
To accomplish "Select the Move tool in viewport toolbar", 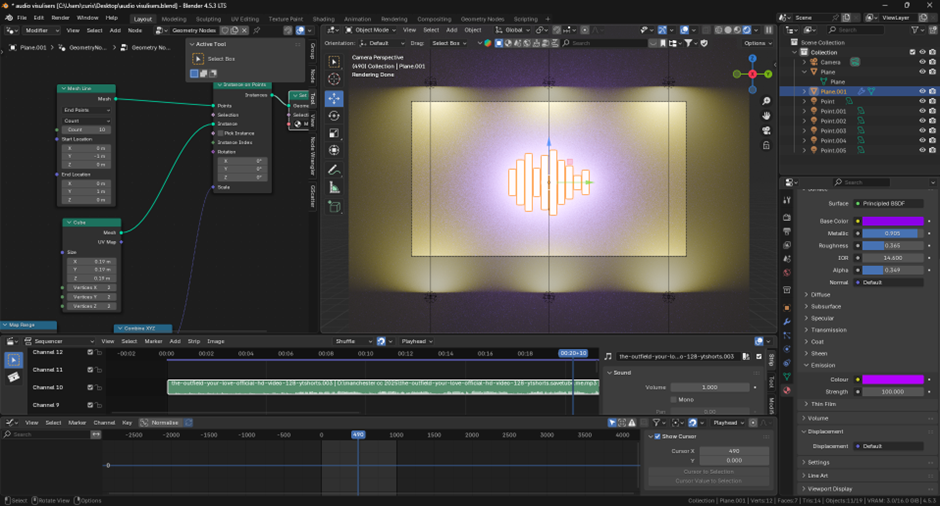I will [334, 98].
